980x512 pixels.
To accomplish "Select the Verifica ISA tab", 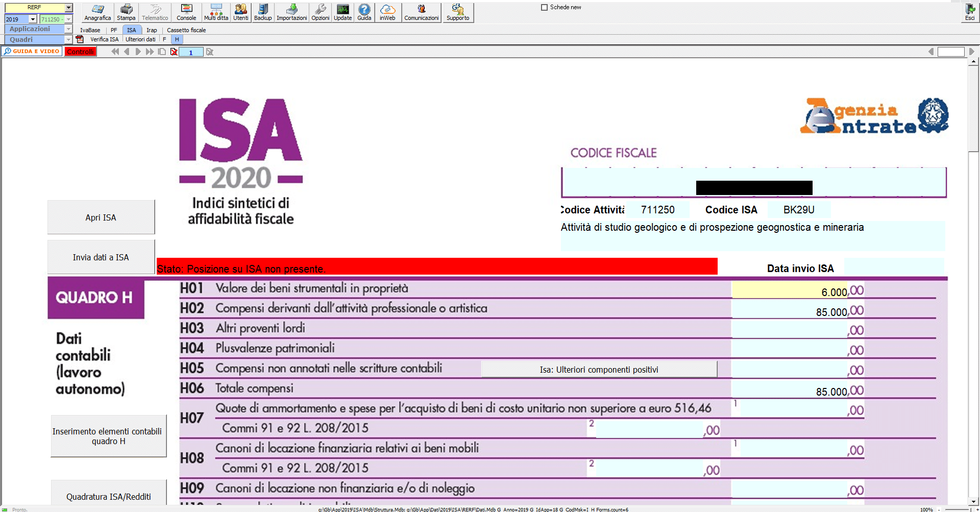I will tap(104, 39).
